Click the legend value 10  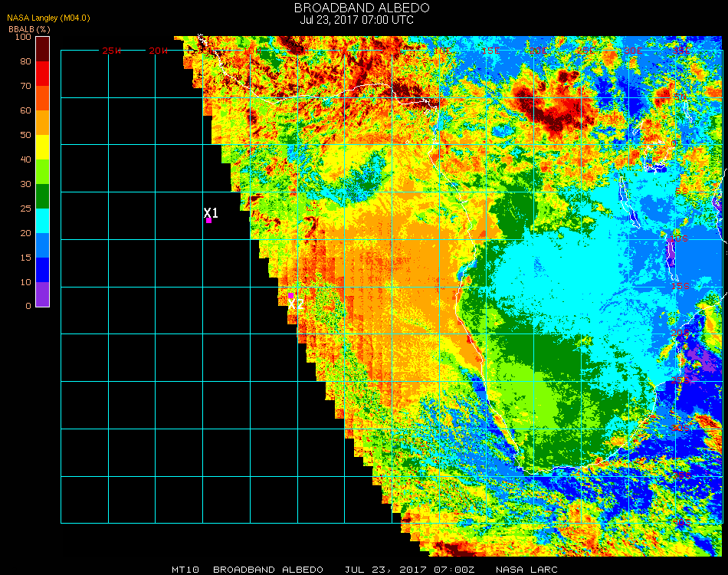point(25,282)
